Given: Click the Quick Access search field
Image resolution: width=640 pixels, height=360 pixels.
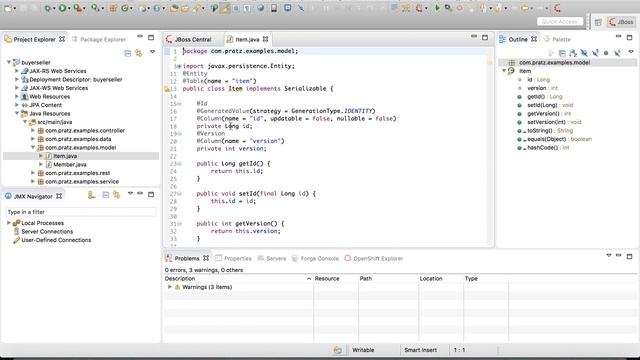Looking at the screenshot, I should click(560, 22).
